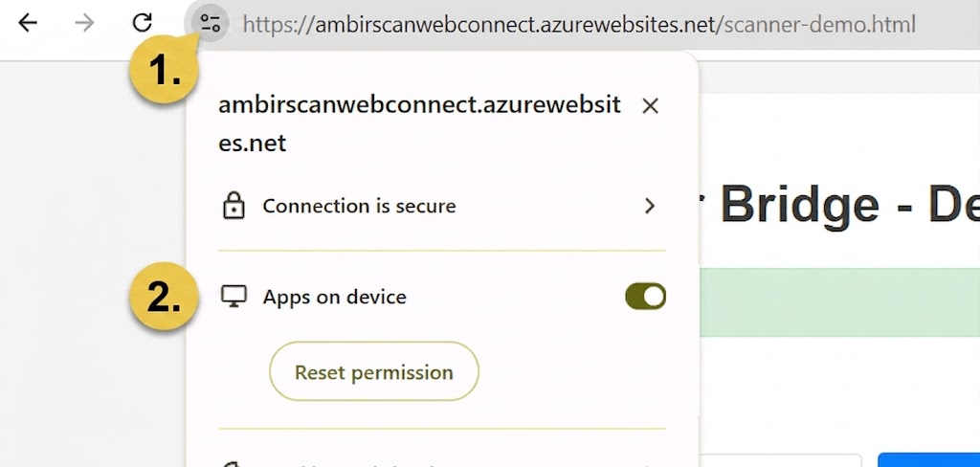Close the site information popup
The width and height of the screenshot is (980, 467).
coord(650,106)
